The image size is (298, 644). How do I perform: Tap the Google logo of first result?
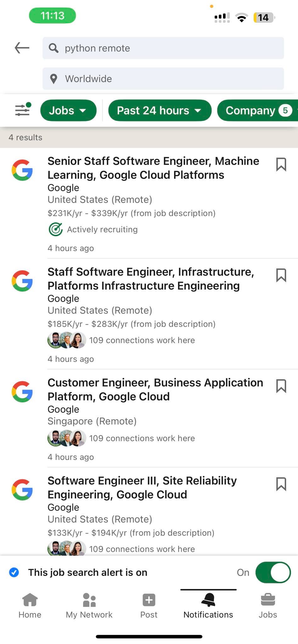22,170
